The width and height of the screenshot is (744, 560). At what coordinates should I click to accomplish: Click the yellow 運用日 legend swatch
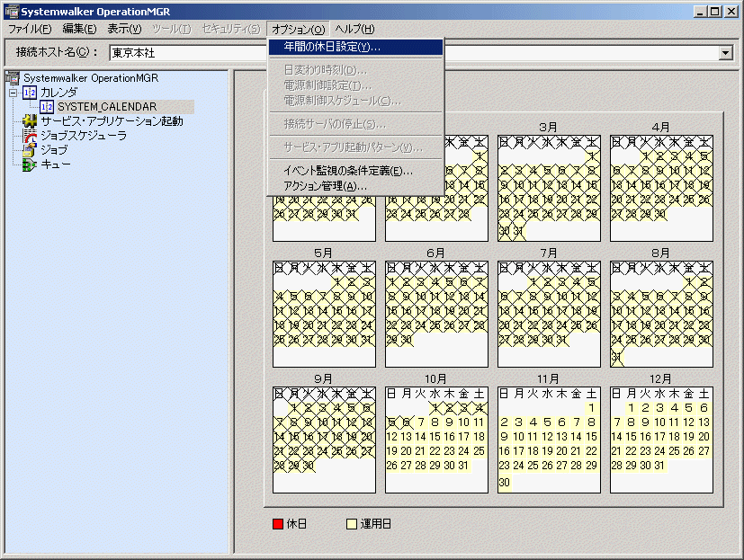(352, 524)
